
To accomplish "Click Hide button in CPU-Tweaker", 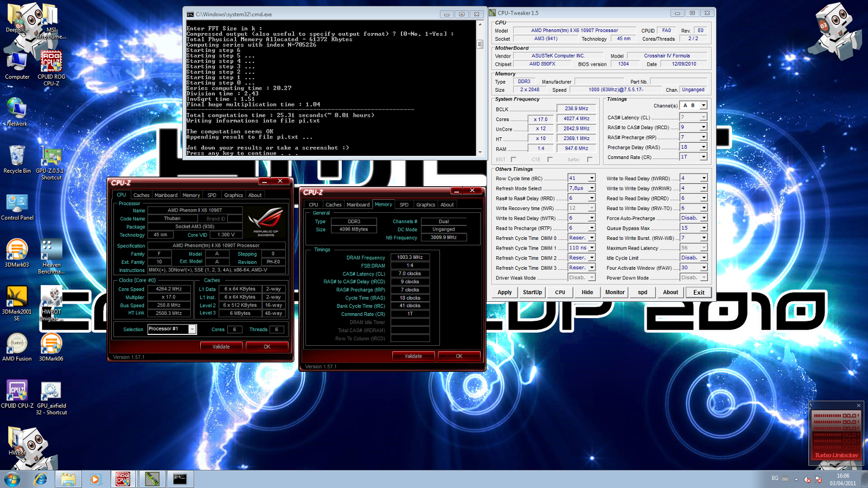I will pos(588,292).
